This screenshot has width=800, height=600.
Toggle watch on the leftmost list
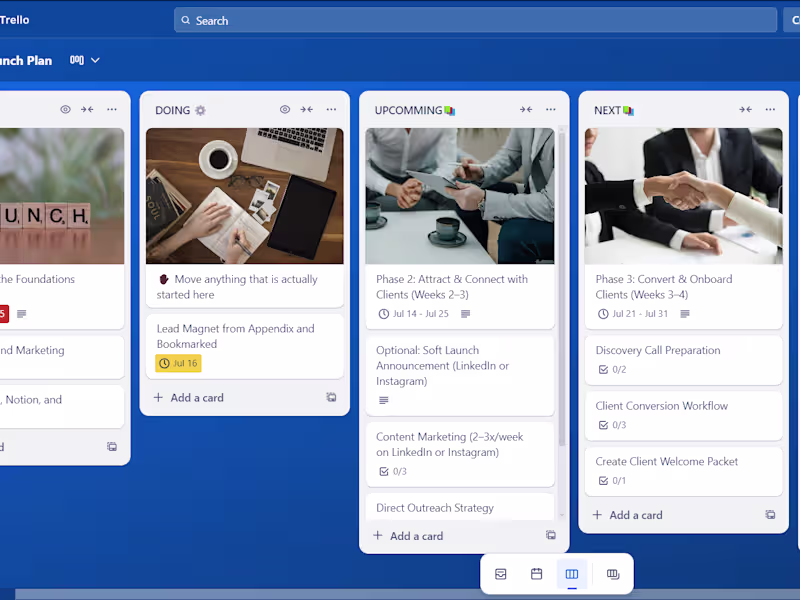[x=65, y=109]
